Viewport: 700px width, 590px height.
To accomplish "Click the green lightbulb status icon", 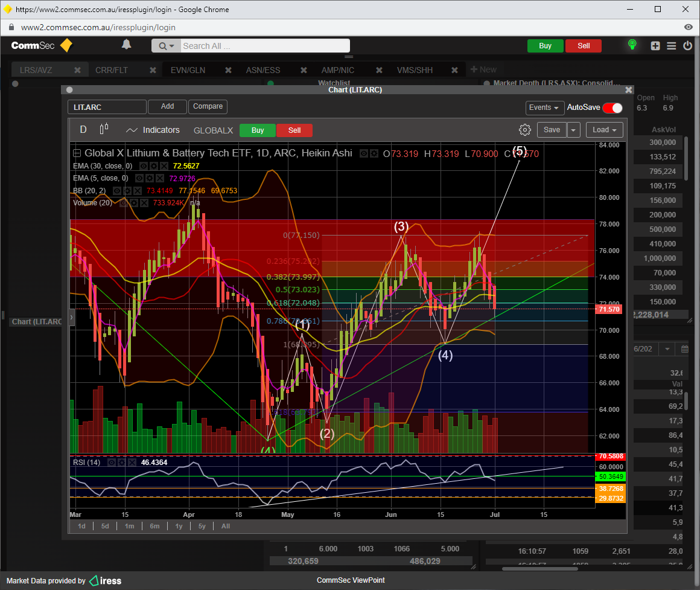I will pos(632,45).
